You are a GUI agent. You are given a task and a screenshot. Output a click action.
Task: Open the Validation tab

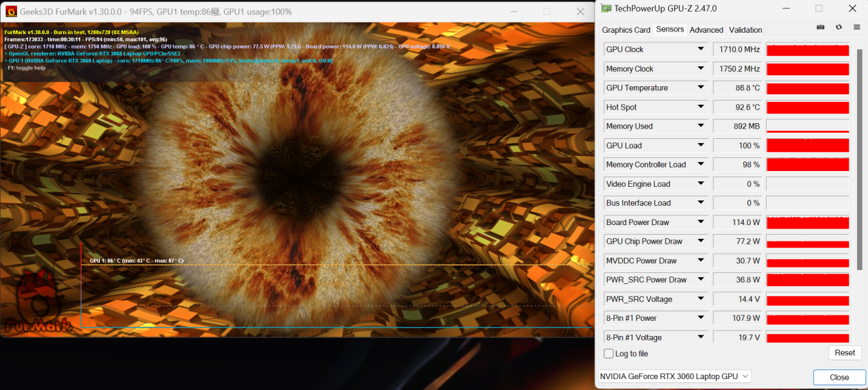click(745, 30)
